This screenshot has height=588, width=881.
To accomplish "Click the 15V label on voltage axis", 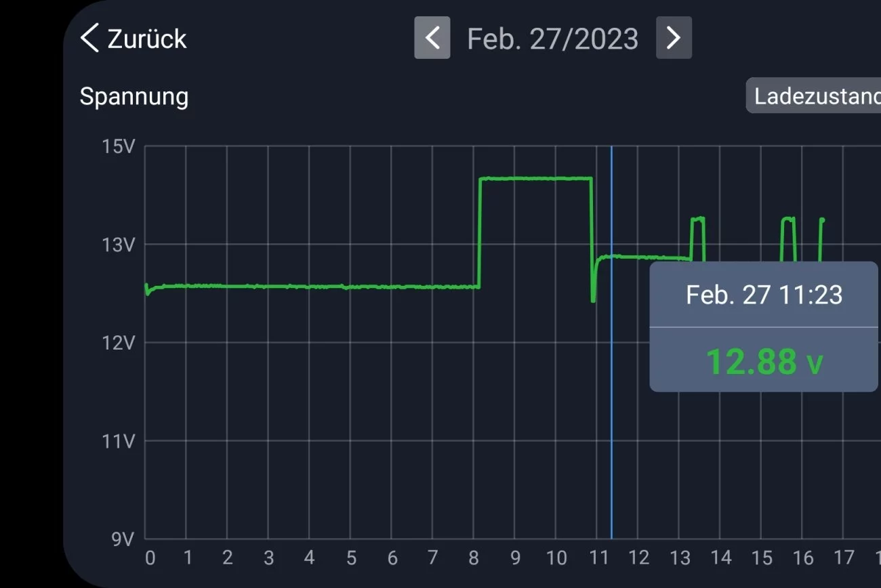I will pos(118,146).
